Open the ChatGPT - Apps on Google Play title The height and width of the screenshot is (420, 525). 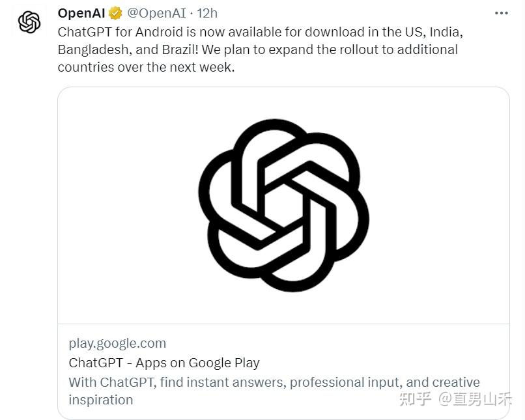click(164, 363)
